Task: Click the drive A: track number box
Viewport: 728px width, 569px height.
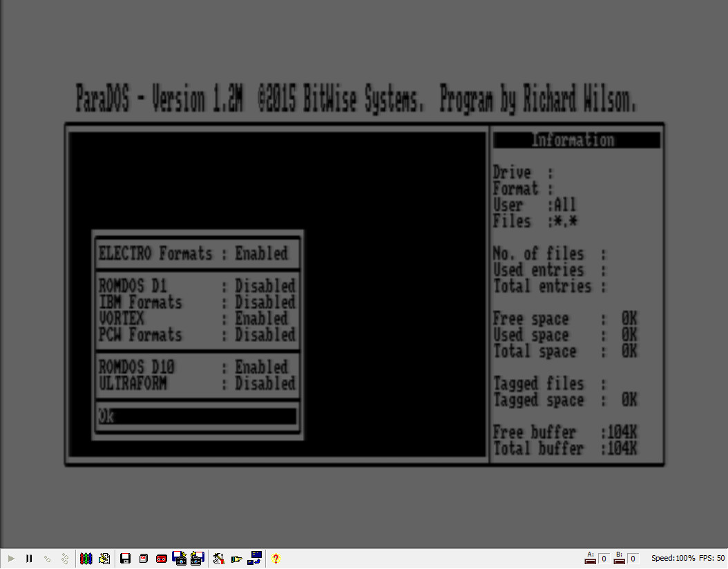Action: click(x=604, y=559)
